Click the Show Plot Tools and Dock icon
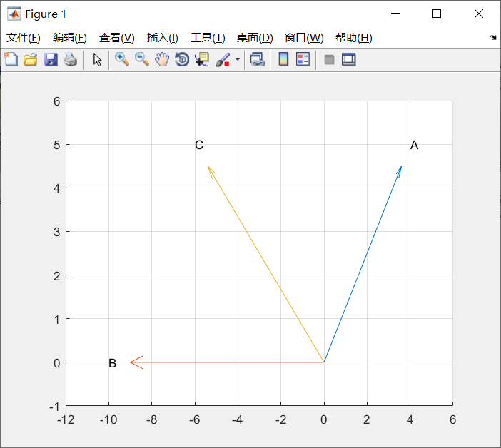Screen dimensions: 501x448 (348, 60)
